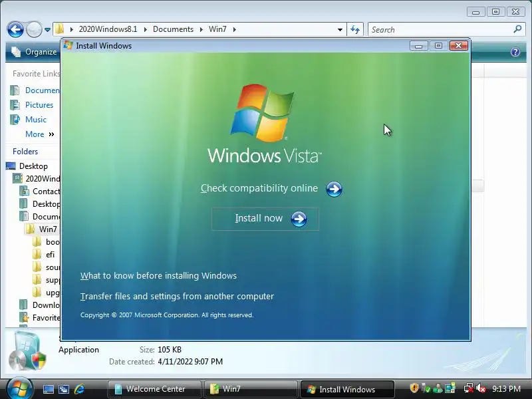Close the Install Windows dialog
Image resolution: width=532 pixels, height=399 pixels.
(x=458, y=45)
